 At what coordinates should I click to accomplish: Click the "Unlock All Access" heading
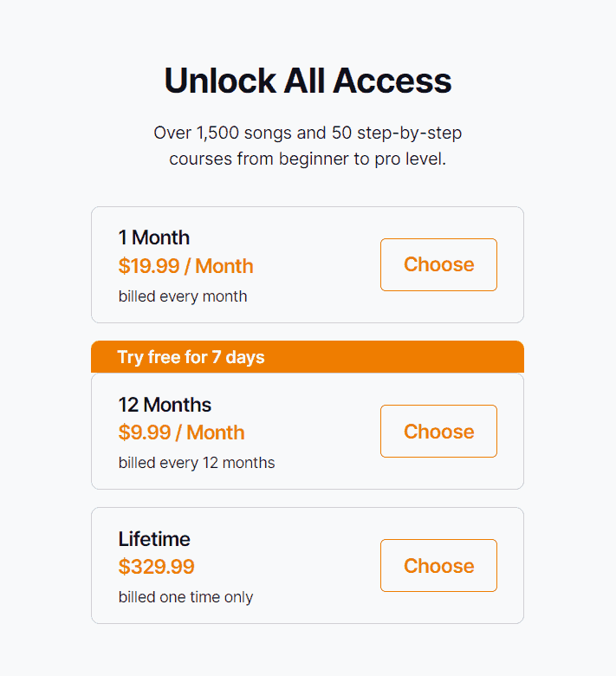click(308, 81)
